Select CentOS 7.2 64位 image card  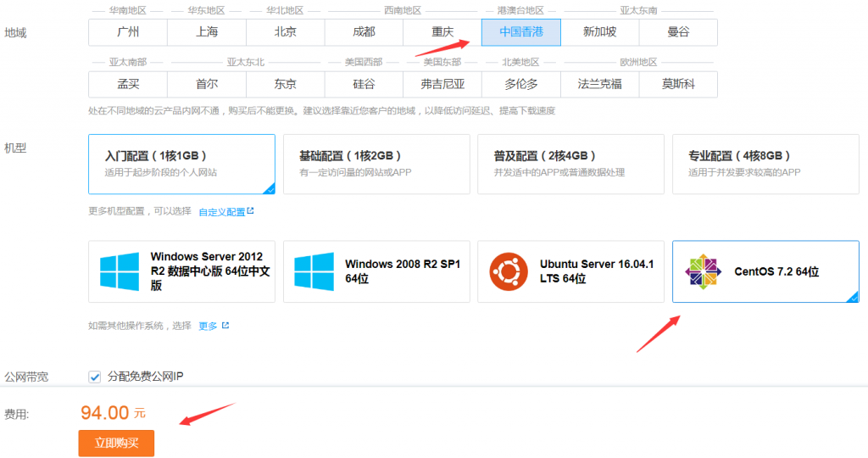765,271
